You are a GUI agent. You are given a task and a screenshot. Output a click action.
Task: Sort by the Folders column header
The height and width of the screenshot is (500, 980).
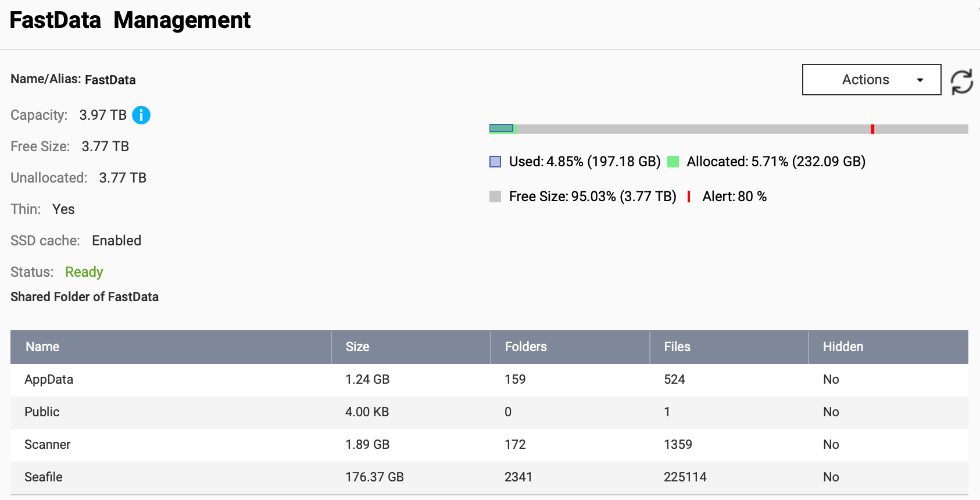(x=570, y=347)
